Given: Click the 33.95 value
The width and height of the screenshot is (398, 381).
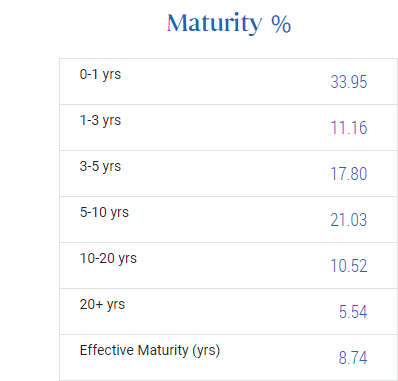Looking at the screenshot, I should pyautogui.click(x=349, y=82).
